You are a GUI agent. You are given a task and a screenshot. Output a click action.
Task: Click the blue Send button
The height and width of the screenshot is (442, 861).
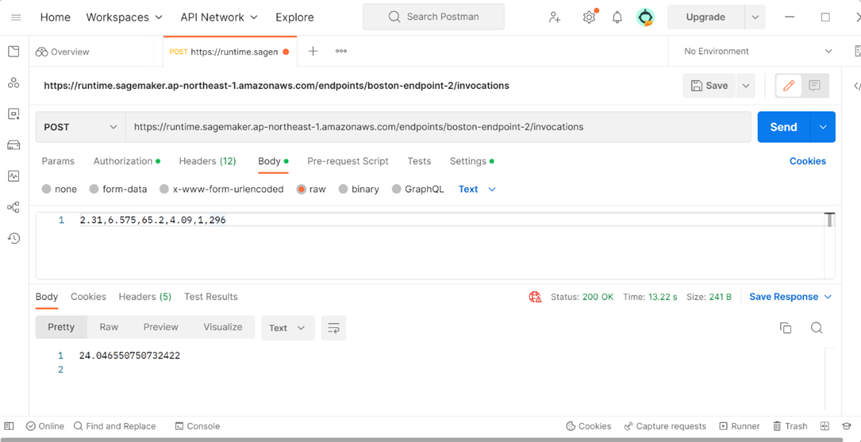point(784,127)
